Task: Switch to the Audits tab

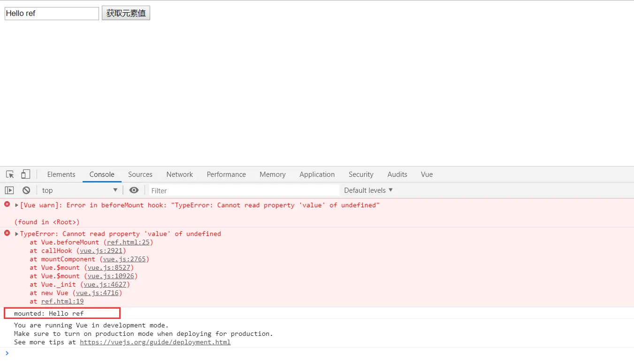Action: 397,174
